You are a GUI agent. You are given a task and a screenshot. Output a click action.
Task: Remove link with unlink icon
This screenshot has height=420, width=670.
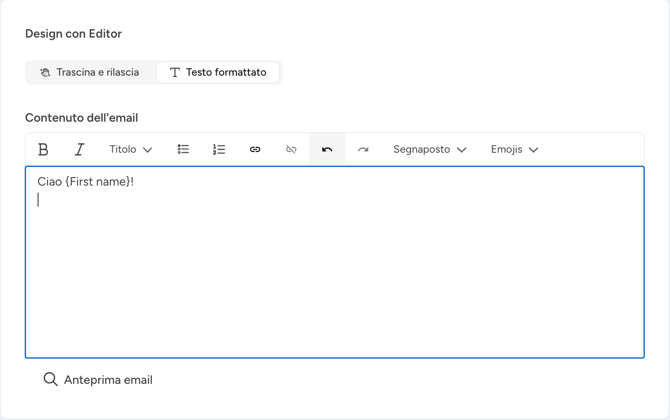coord(291,149)
